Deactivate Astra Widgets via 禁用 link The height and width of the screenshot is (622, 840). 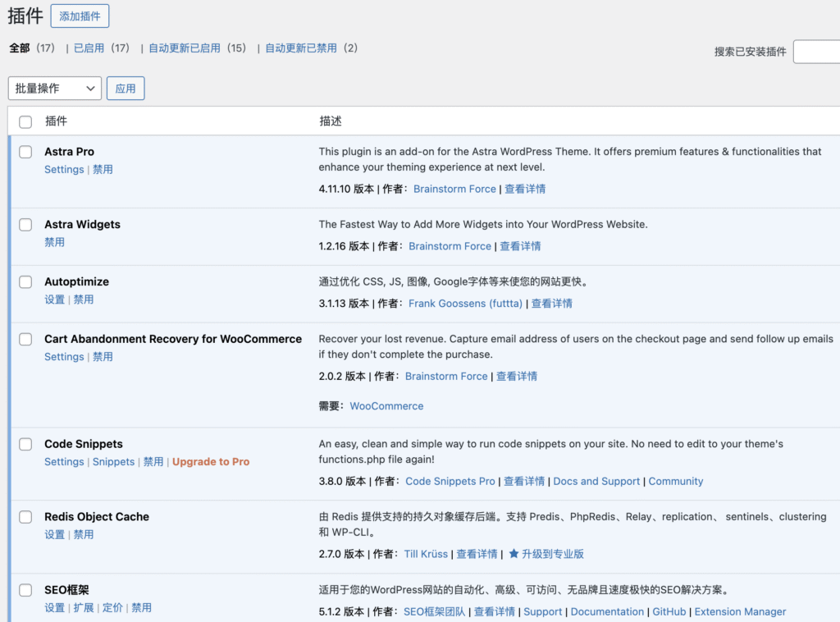55,243
